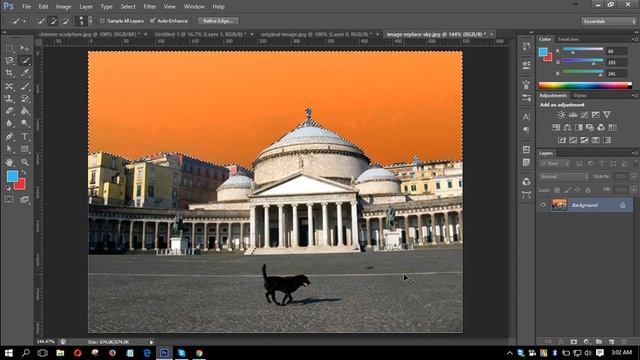This screenshot has width=640, height=360.
Task: Switch to the Swatches tab
Action: pos(568,39)
